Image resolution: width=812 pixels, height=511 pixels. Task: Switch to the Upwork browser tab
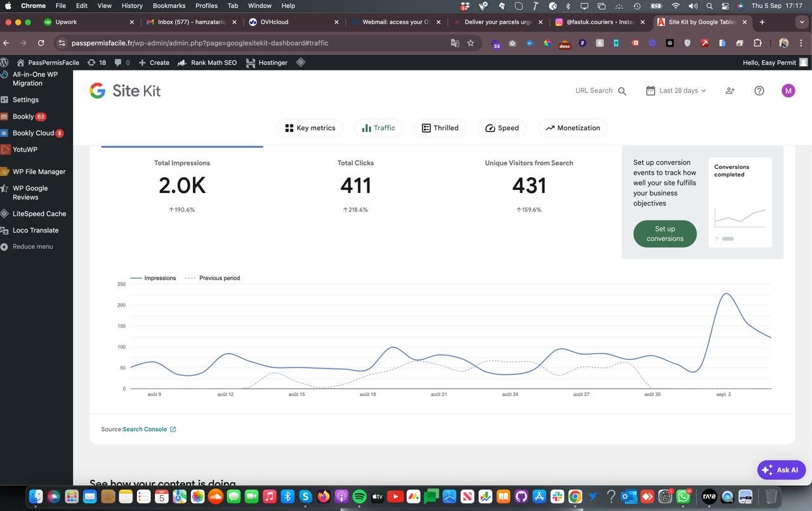(x=89, y=22)
